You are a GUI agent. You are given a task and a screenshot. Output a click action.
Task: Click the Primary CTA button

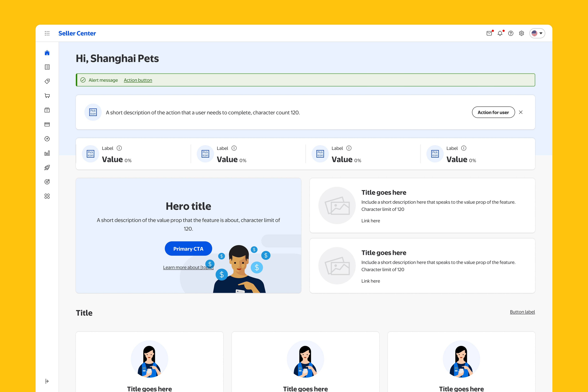pyautogui.click(x=188, y=249)
